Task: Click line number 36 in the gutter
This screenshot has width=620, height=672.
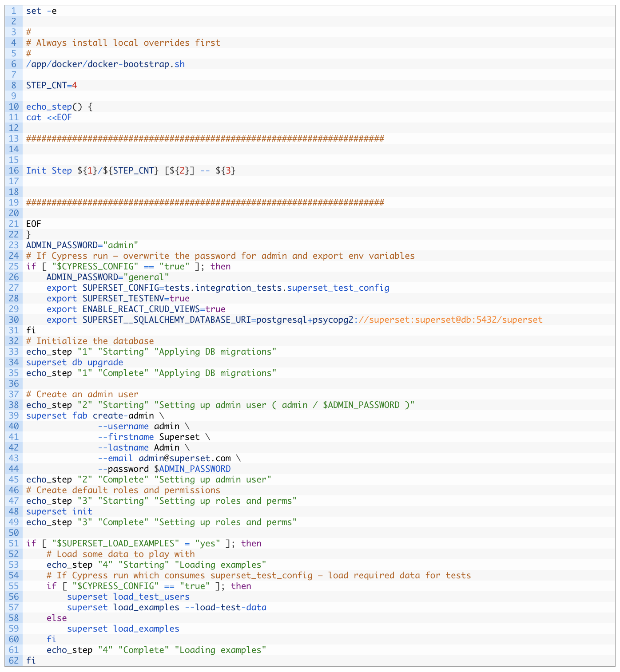Action: (x=14, y=383)
